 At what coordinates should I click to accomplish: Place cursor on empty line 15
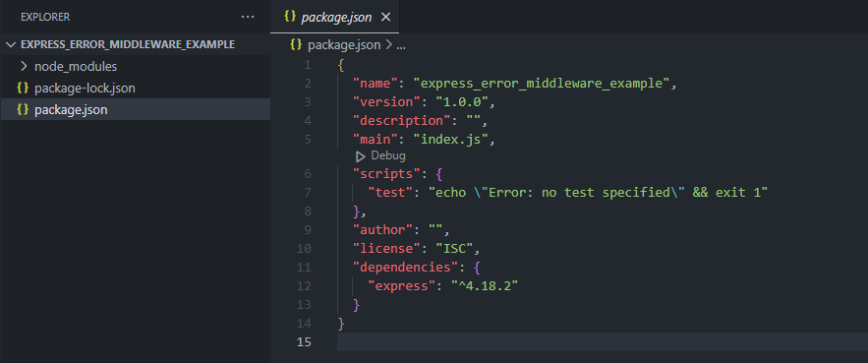point(603,342)
